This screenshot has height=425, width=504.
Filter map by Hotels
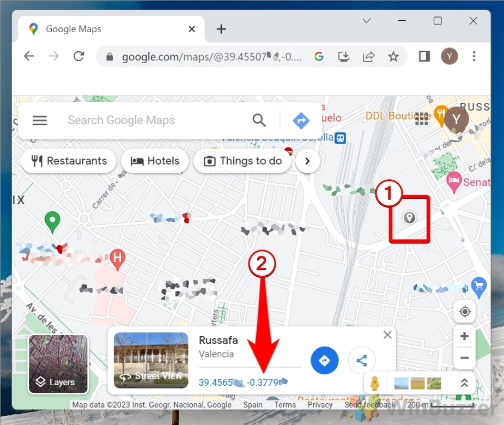click(x=155, y=161)
